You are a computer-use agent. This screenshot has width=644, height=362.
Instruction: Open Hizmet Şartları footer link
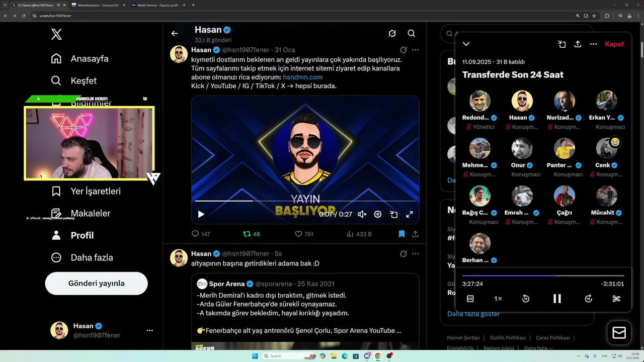click(463, 338)
